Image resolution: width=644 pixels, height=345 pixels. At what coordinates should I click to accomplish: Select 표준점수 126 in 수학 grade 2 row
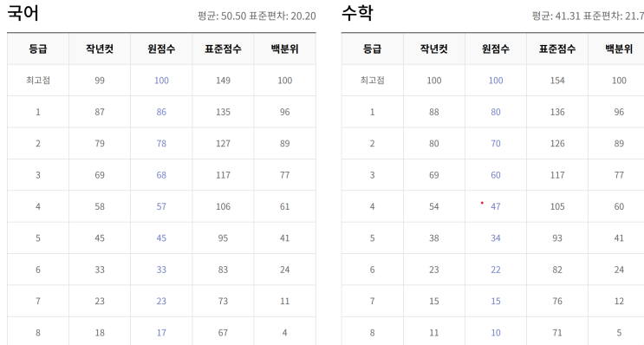(557, 143)
